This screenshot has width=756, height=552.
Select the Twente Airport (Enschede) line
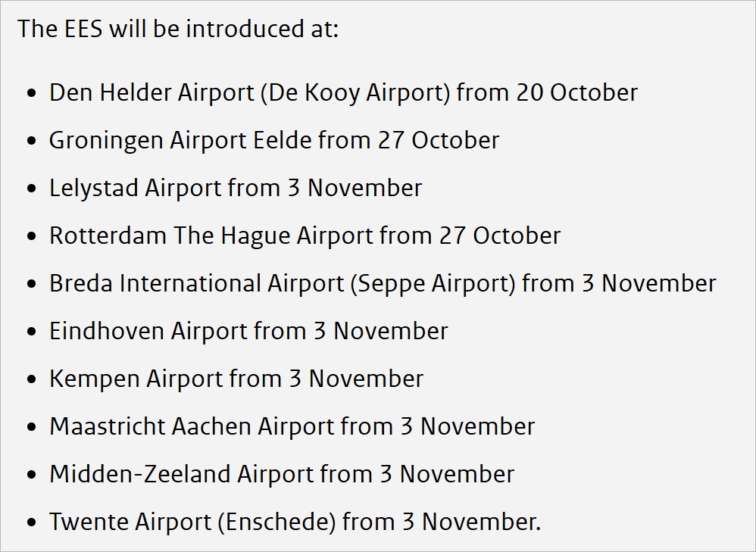295,522
